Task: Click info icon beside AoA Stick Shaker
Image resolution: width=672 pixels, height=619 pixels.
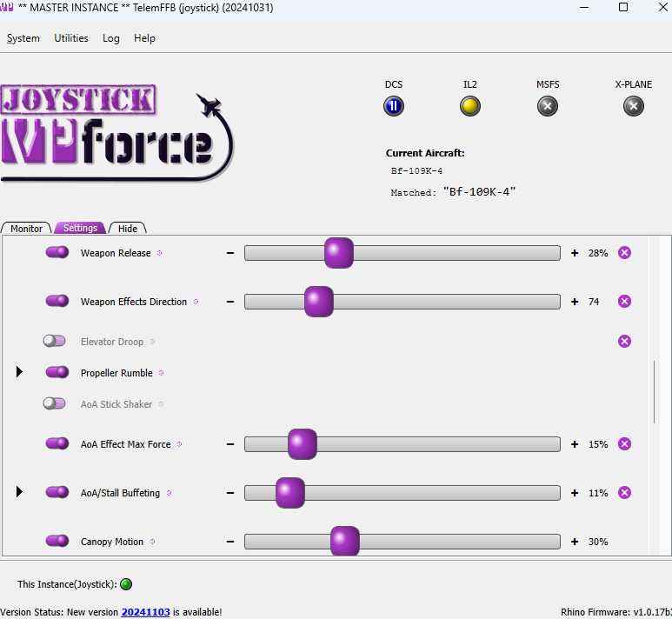Action: (x=161, y=404)
